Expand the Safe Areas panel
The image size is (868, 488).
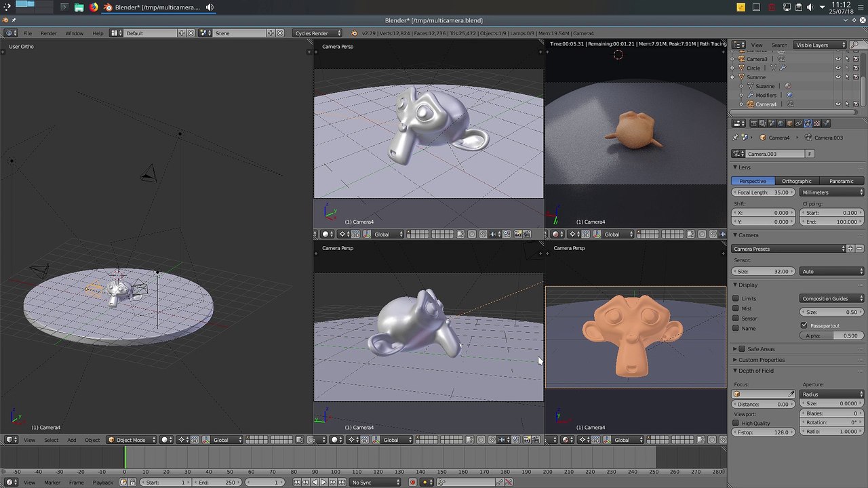click(760, 349)
